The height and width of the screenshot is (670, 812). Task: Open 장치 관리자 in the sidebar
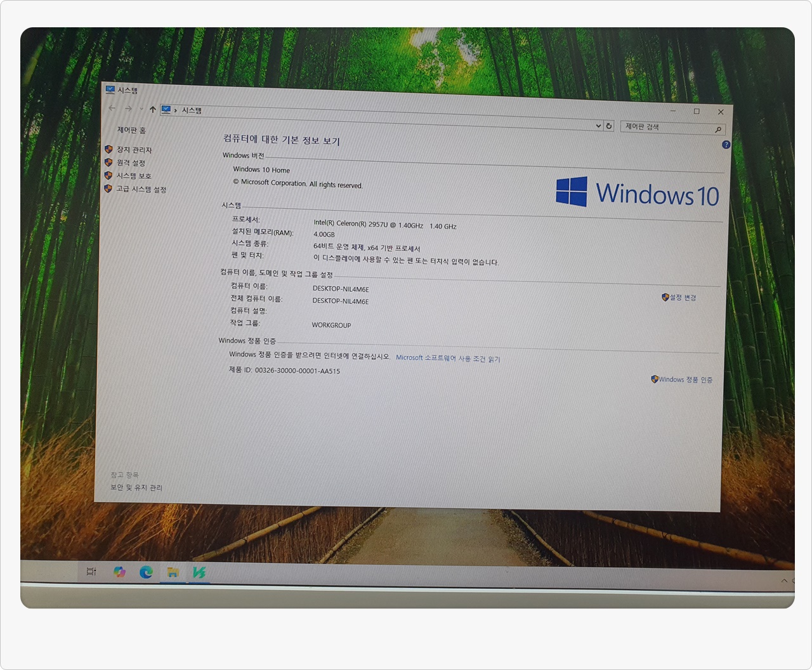134,150
